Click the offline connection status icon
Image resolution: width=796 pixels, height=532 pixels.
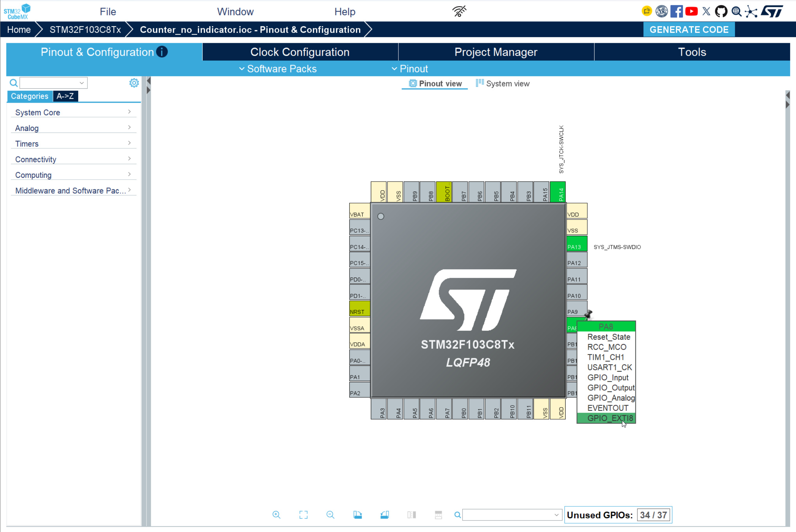459,11
